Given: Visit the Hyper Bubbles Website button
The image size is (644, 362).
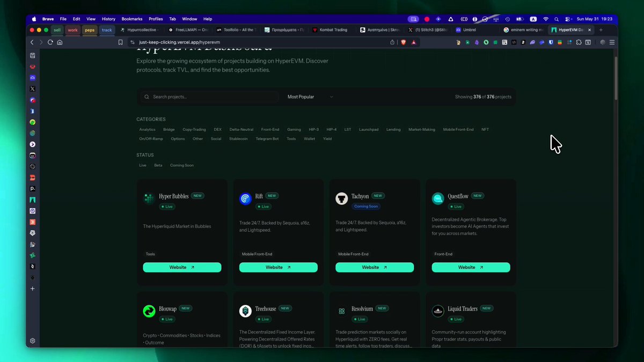Looking at the screenshot, I should click(x=182, y=267).
